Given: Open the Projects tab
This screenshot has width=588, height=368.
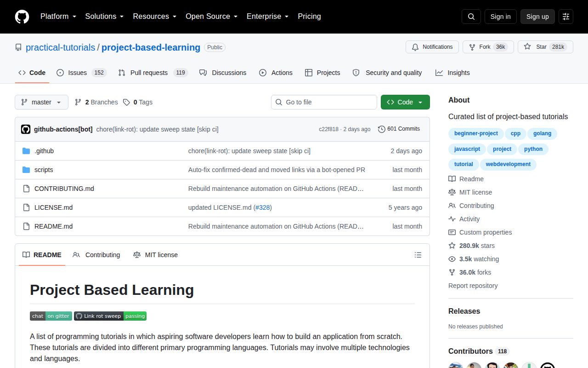Looking at the screenshot, I should pos(322,73).
